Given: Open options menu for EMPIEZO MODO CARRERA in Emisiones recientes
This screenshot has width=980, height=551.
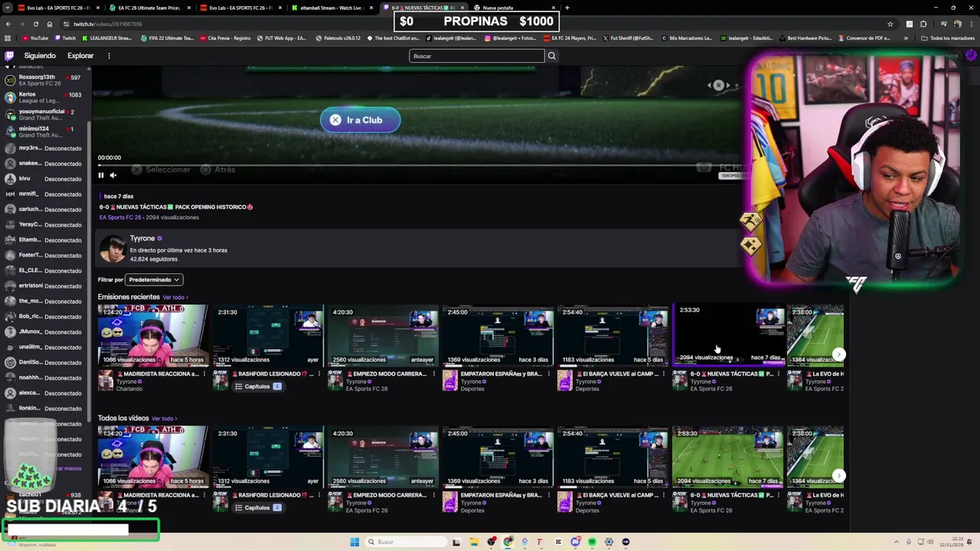Looking at the screenshot, I should 434,374.
